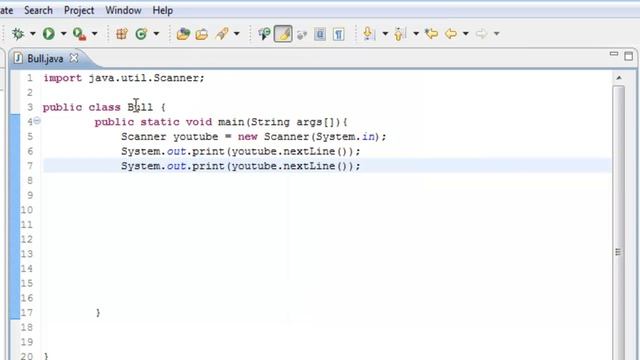Toggle the Block Selection Mode icon
This screenshot has height=360, width=640.
[320, 34]
